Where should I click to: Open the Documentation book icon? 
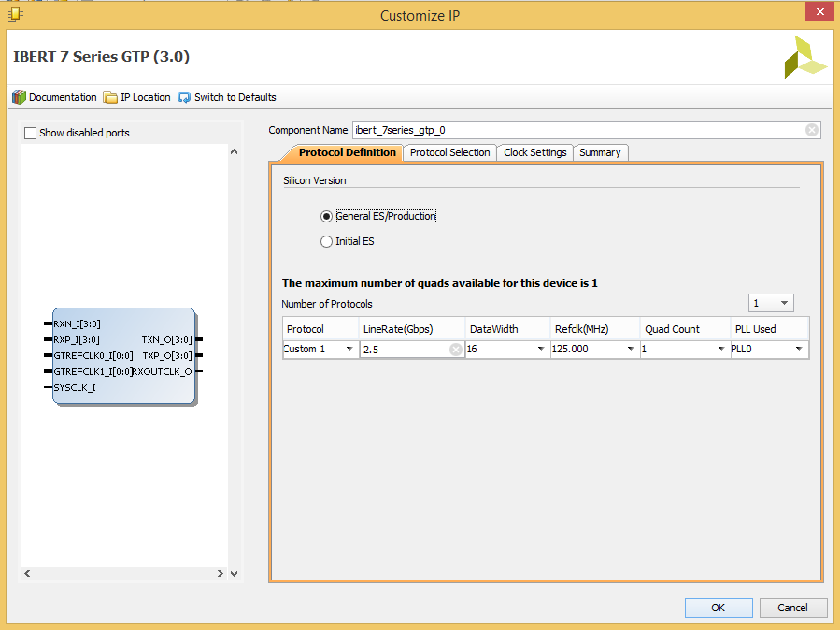tap(19, 97)
